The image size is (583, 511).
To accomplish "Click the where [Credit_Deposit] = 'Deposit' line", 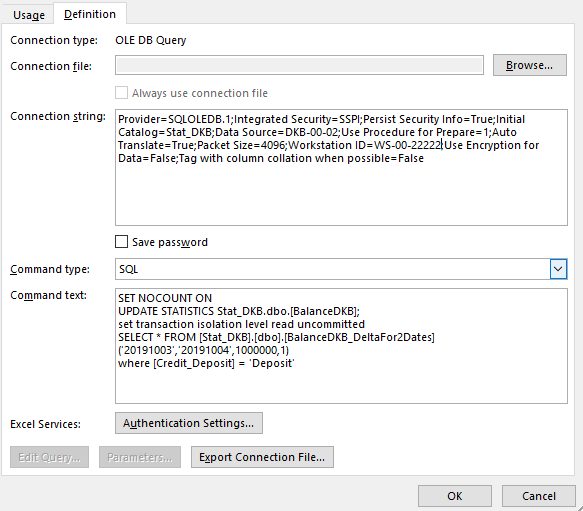I will point(206,363).
